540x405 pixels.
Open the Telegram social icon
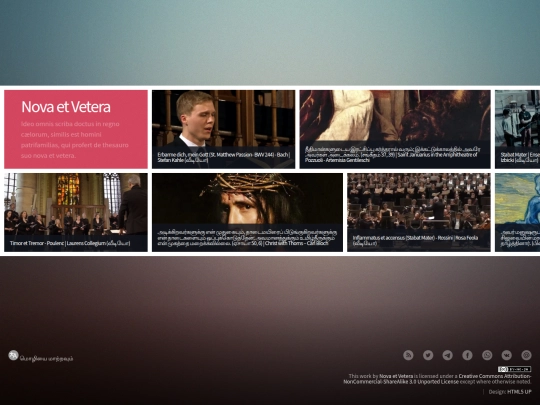click(x=448, y=355)
